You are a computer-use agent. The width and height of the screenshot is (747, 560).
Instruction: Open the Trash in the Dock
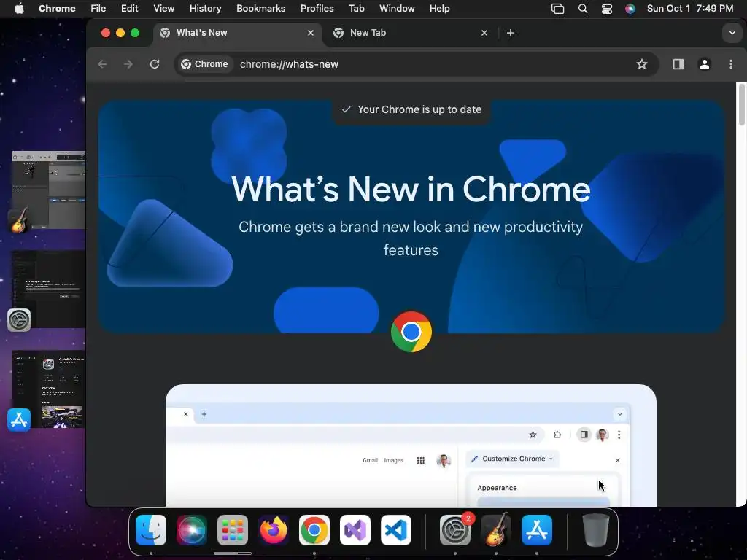595,530
